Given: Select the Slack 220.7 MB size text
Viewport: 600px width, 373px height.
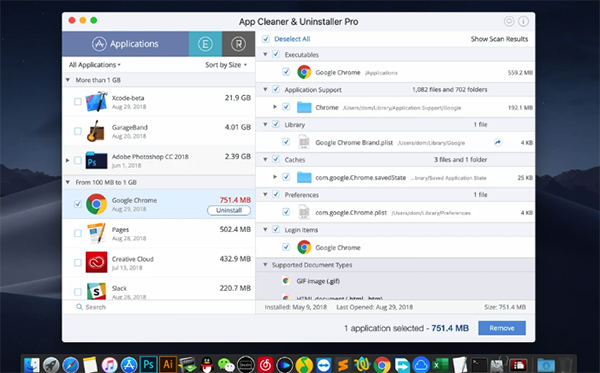Looking at the screenshot, I should [235, 288].
